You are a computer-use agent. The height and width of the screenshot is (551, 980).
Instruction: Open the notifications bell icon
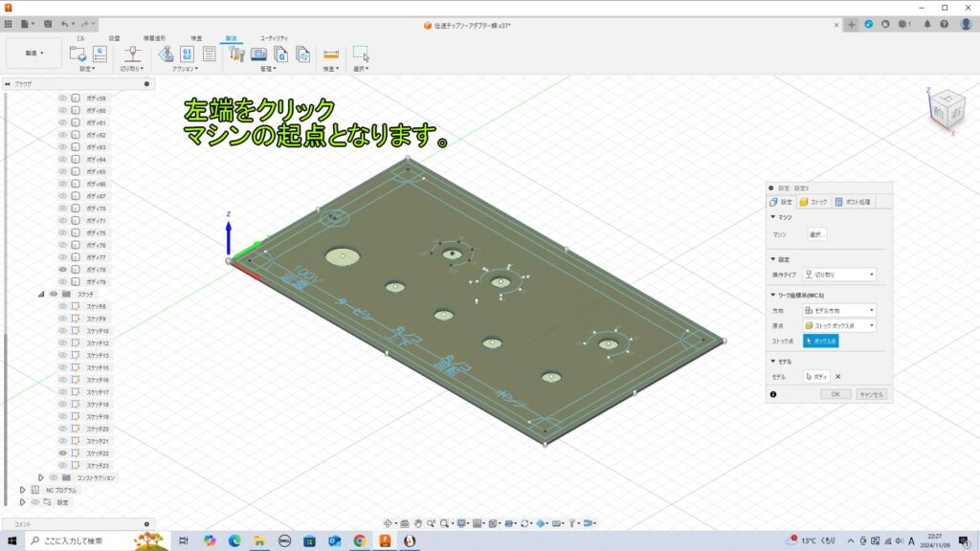click(x=927, y=24)
